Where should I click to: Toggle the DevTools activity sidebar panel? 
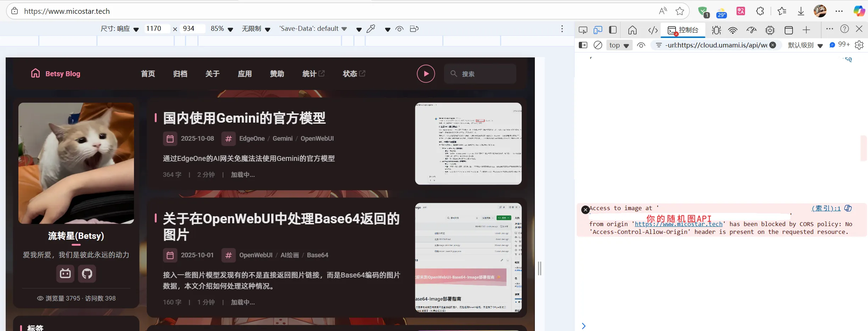(x=613, y=30)
